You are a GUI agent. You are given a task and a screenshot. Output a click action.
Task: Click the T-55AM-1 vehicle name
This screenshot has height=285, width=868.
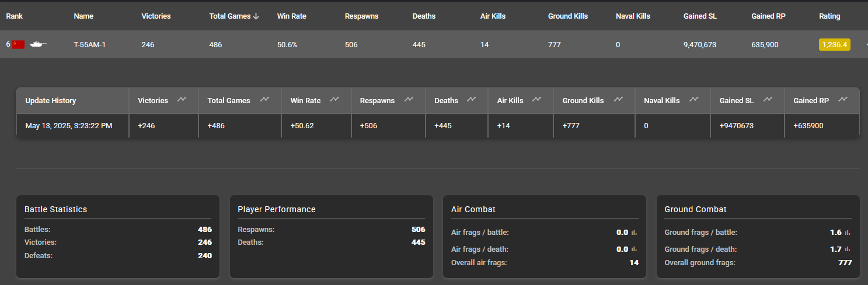(89, 45)
